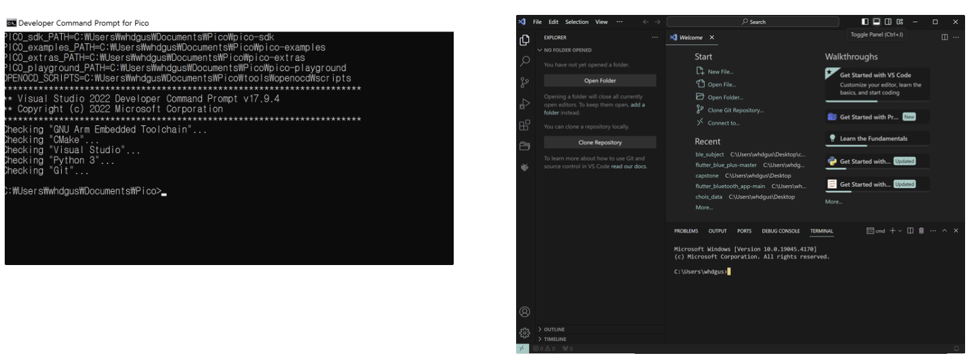Click the Developer Command Prompt window icon
980x364 pixels.
pyautogui.click(x=10, y=23)
